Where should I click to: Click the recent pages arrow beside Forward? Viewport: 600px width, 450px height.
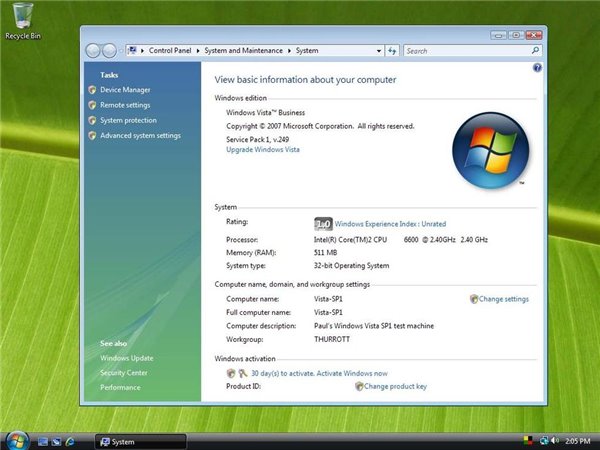(x=121, y=51)
